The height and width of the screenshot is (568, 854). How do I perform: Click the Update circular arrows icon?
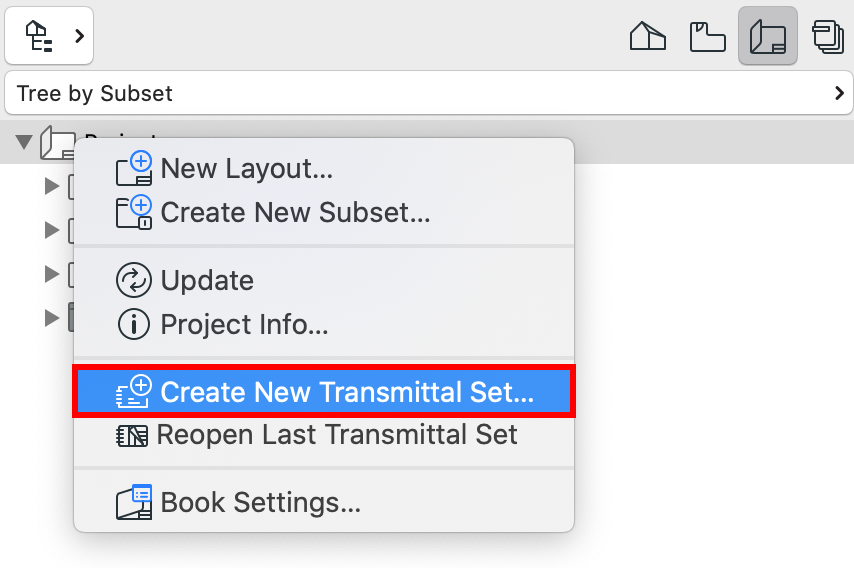point(133,280)
